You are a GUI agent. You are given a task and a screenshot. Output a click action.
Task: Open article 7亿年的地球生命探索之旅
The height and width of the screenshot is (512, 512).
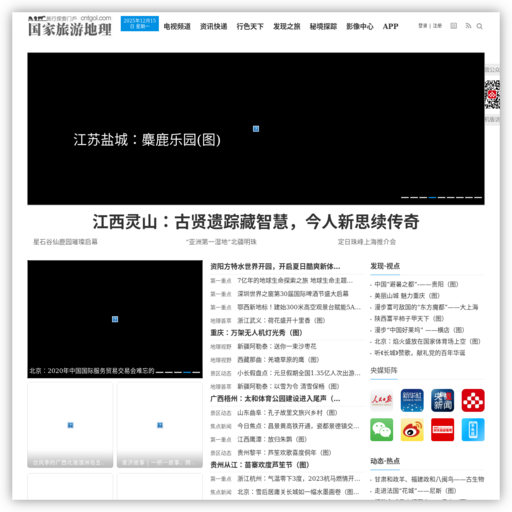(295, 280)
